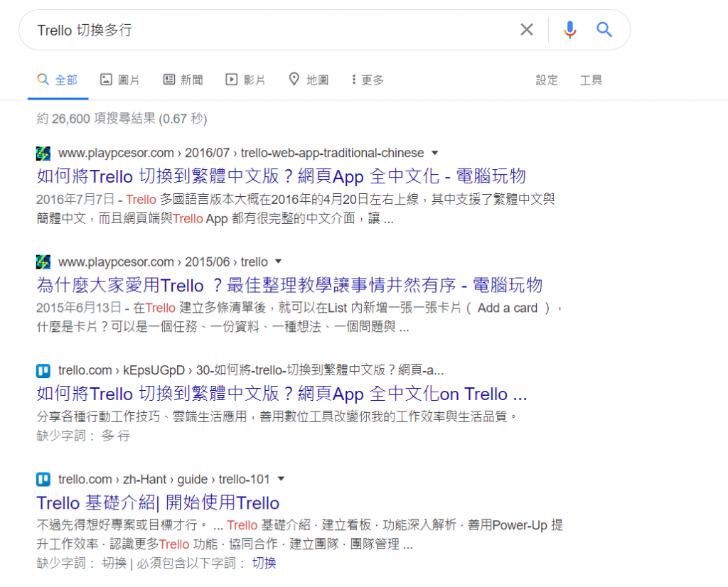
Task: Click the map pin icon on the 地圖 tab
Action: [294, 79]
